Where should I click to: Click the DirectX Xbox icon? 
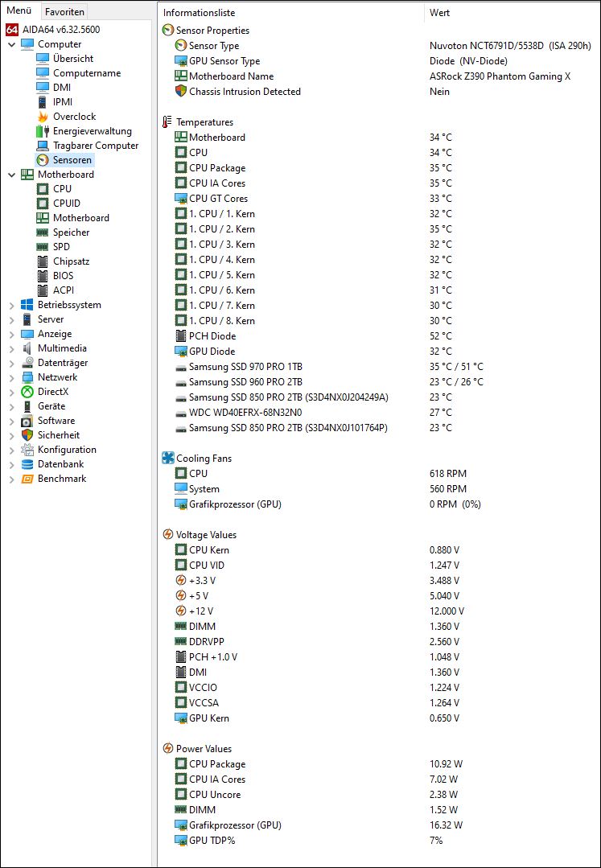(27, 392)
